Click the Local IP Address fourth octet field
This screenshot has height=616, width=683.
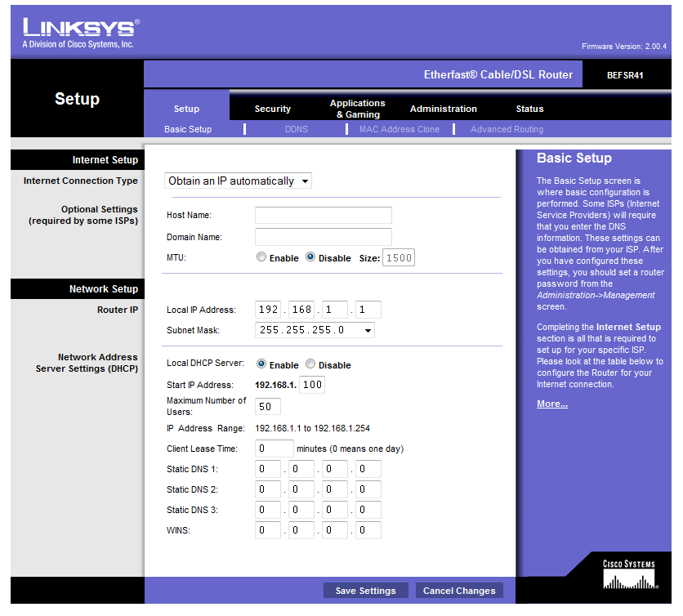pyautogui.click(x=368, y=310)
